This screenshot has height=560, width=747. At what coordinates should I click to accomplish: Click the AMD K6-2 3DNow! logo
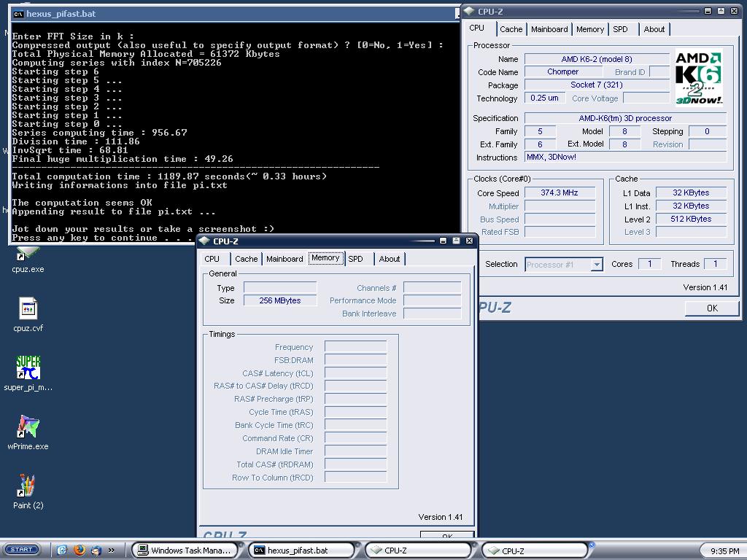(x=699, y=77)
